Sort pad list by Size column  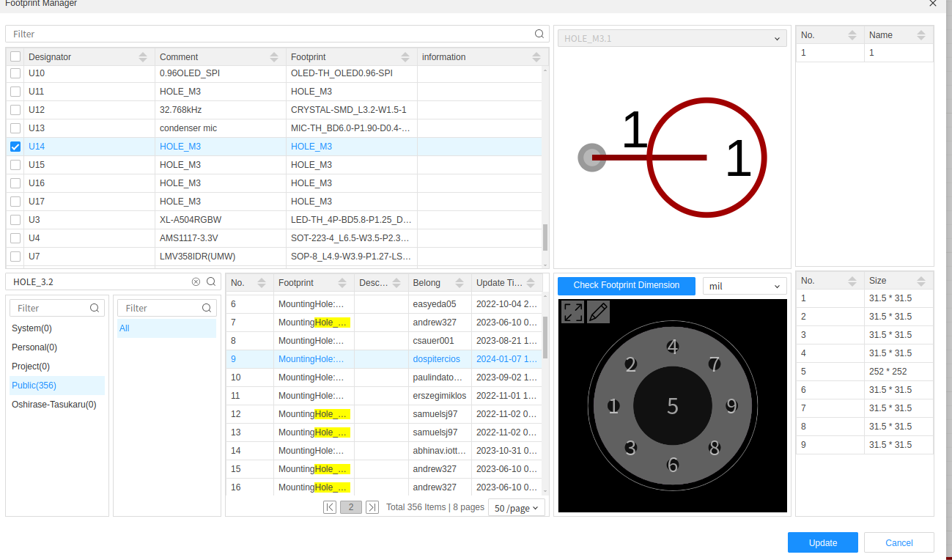[921, 281]
